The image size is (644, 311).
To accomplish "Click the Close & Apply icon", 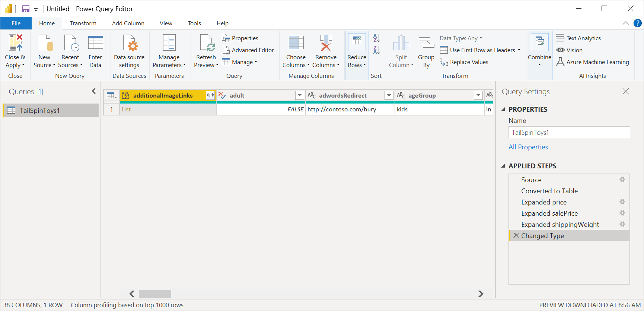I will click(15, 42).
